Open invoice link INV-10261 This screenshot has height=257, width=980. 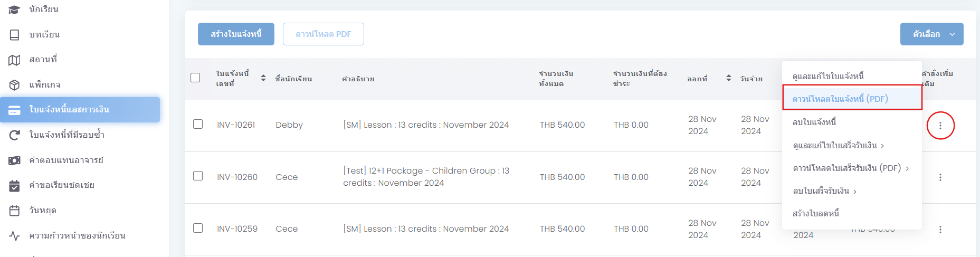pos(236,125)
